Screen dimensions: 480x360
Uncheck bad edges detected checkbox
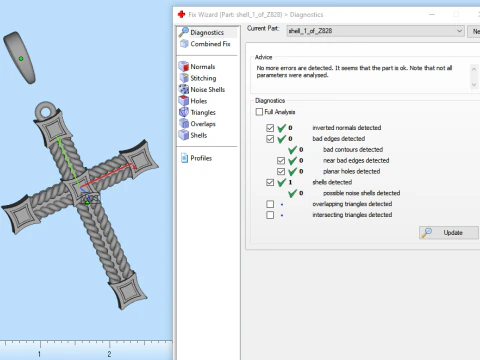pos(270,139)
